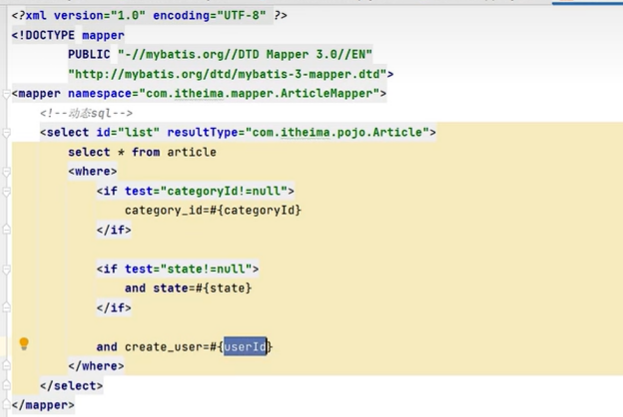Click the com.itheima.mapper.ArticleMapper namespace value
The image size is (623, 417).
[x=259, y=94]
